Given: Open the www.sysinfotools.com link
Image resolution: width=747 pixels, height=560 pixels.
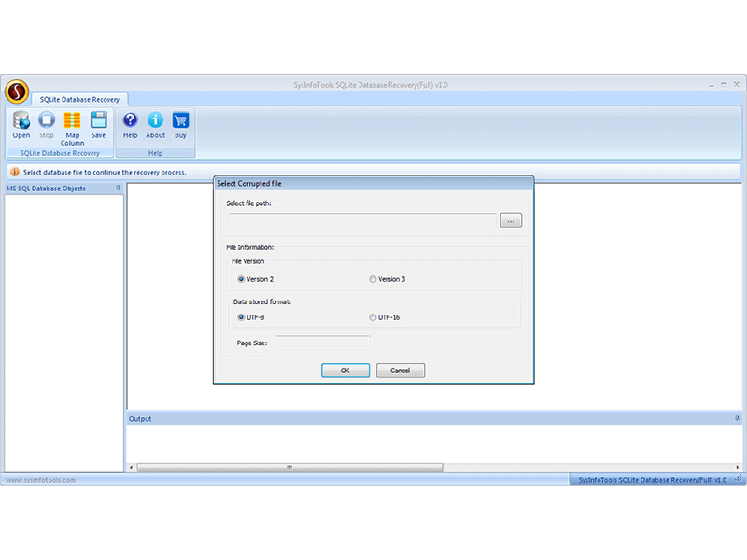Looking at the screenshot, I should (41, 480).
